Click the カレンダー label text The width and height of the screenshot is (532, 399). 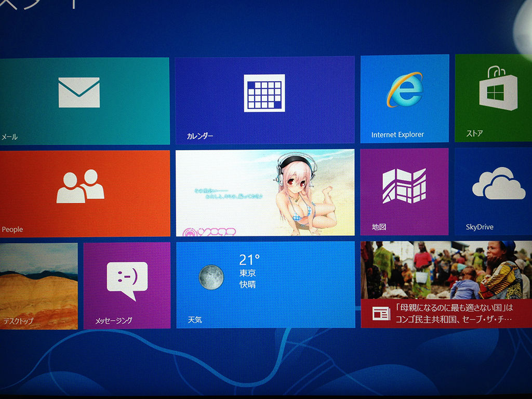pyautogui.click(x=200, y=136)
